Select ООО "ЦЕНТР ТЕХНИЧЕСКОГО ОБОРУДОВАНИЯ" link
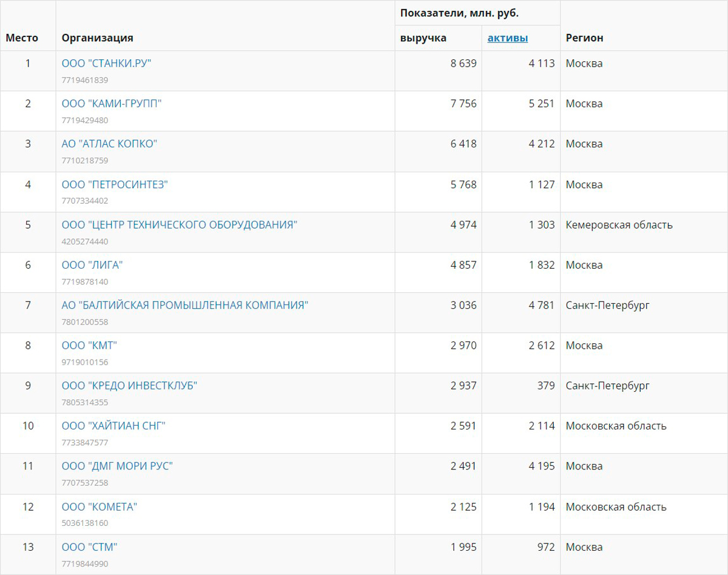728x575 pixels. tap(180, 225)
